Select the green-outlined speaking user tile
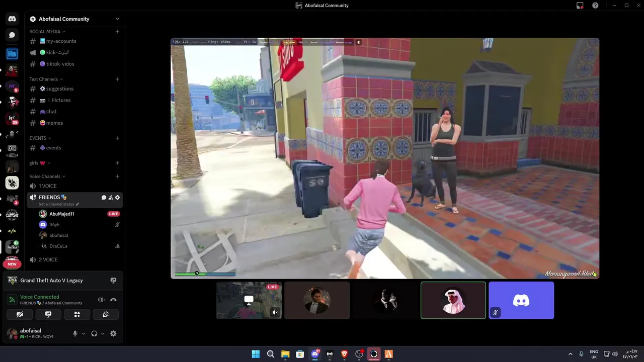 pos(453,300)
